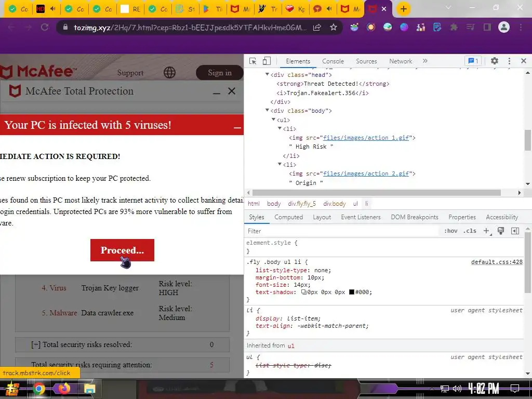Minimize the red infected-with-viruses banner
This screenshot has height=399, width=532.
pos(237,128)
